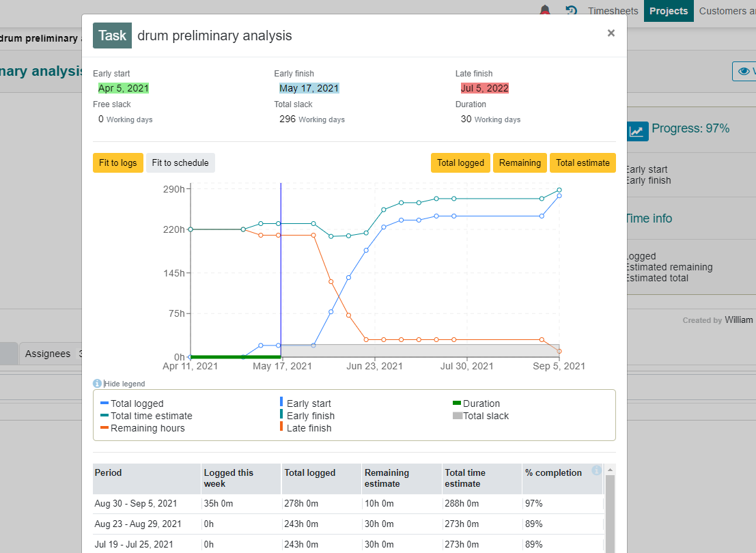This screenshot has width=756, height=553.
Task: Open the timer history clock icon
Action: 572,11
